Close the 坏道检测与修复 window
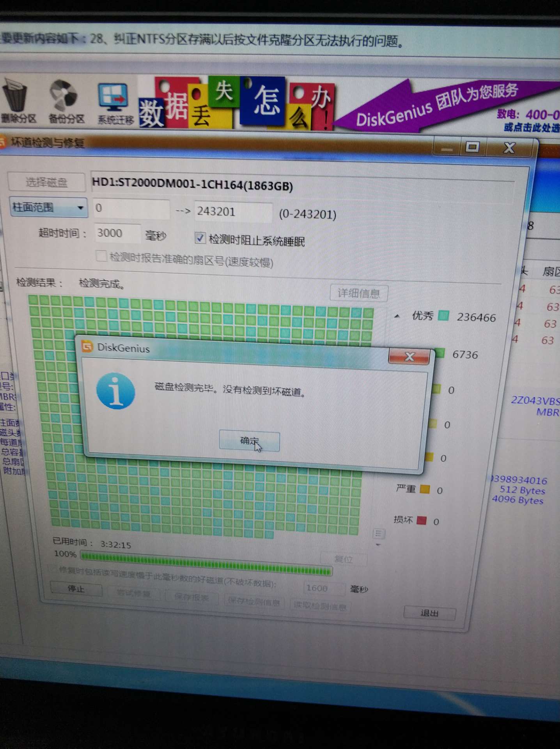The image size is (560, 749). (x=509, y=148)
